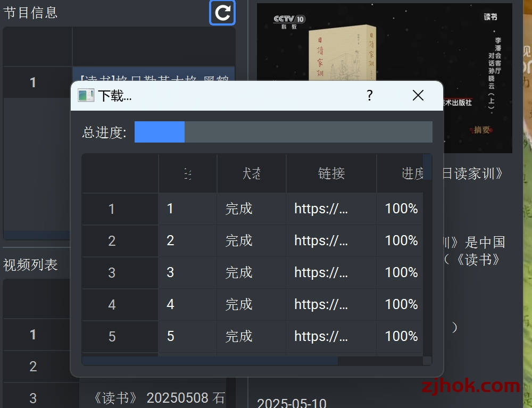Image resolution: width=532 pixels, height=408 pixels.
Task: Click the CCTV10 video thumbnail in main window
Action: pos(385,78)
